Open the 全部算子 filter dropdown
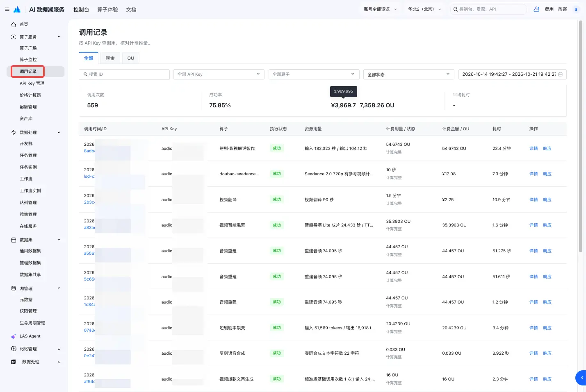The height and width of the screenshot is (392, 586). (314, 74)
